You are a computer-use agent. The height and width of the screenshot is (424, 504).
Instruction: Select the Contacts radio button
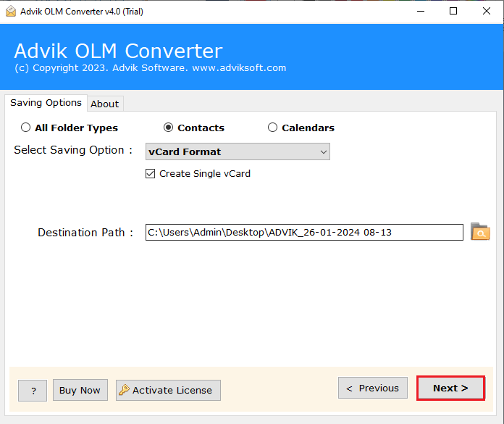coord(168,128)
